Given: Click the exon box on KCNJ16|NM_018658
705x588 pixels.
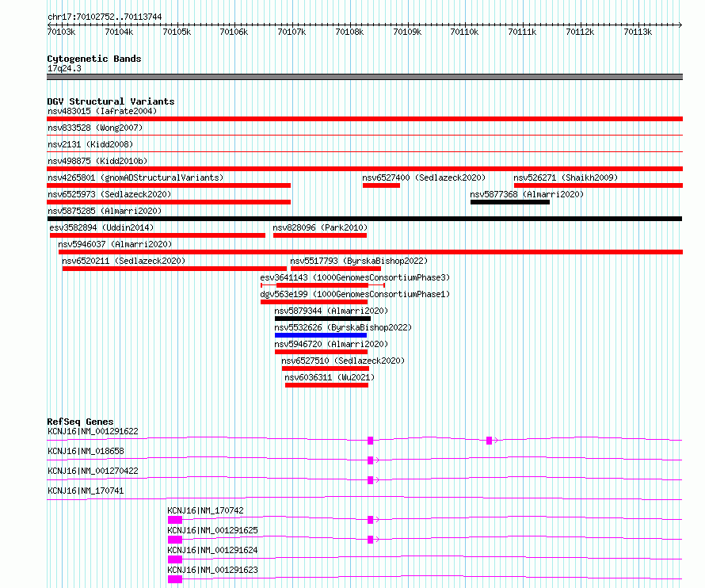Looking at the screenshot, I should (371, 460).
